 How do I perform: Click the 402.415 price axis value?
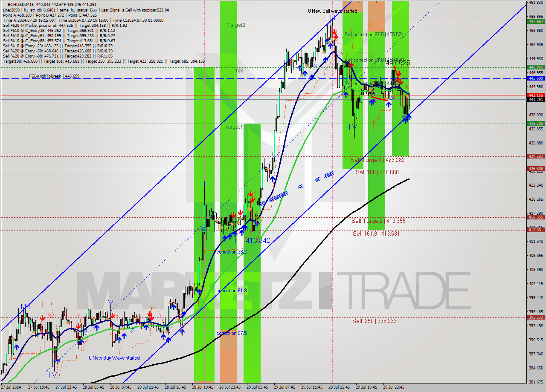pos(536,284)
